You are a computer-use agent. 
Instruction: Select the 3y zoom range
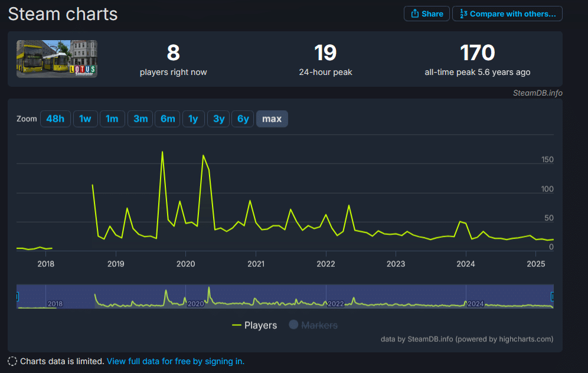218,119
